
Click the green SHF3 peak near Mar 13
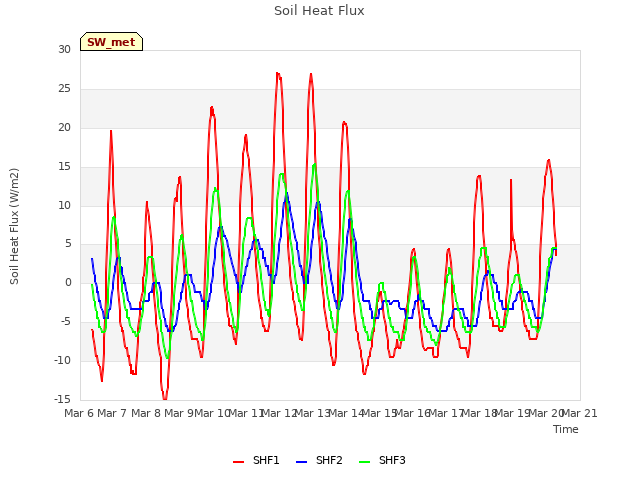click(314, 164)
